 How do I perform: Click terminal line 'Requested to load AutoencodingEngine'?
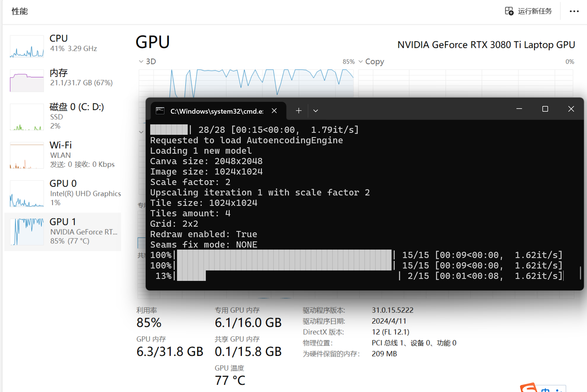click(x=246, y=140)
